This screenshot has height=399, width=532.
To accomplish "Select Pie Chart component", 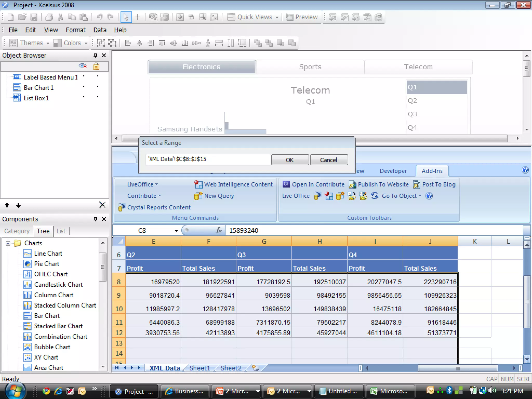I will (46, 264).
